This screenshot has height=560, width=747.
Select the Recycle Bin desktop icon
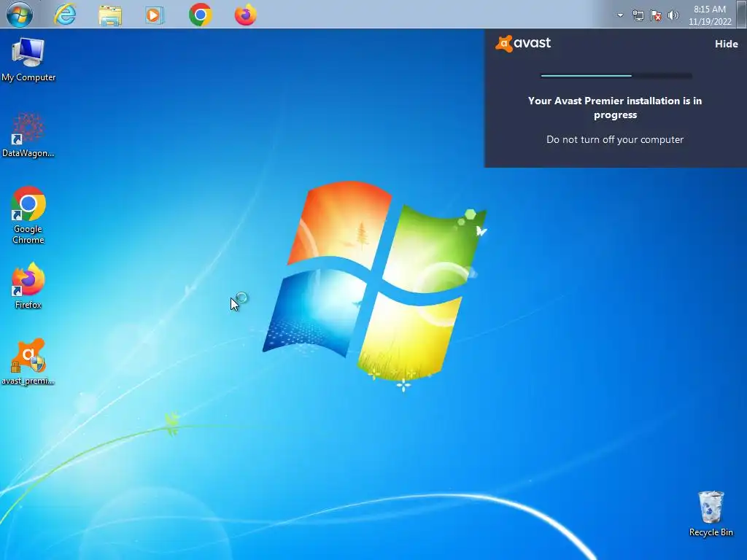pyautogui.click(x=711, y=514)
